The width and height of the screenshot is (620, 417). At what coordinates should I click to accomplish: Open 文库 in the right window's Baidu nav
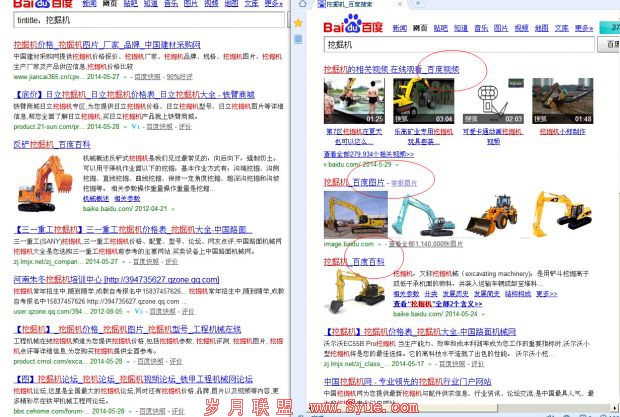(x=562, y=28)
